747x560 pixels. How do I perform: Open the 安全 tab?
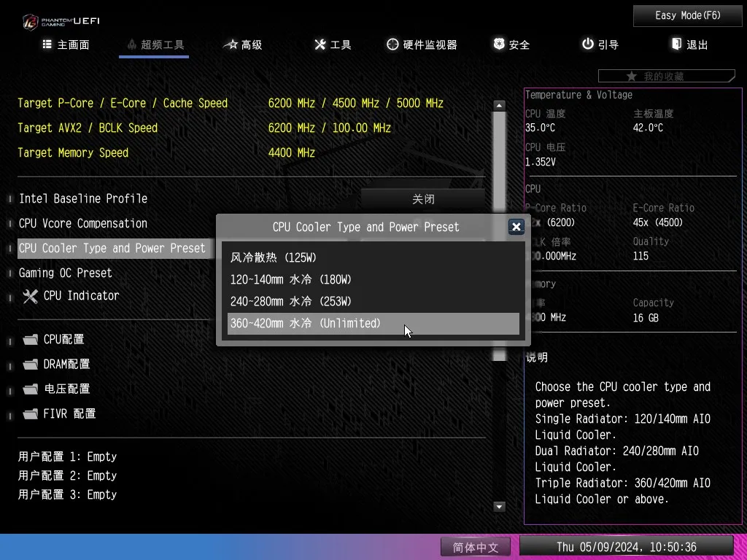[x=511, y=44]
